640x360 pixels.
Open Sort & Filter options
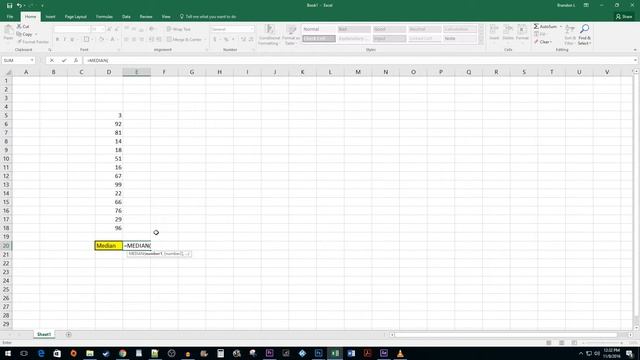pos(570,34)
